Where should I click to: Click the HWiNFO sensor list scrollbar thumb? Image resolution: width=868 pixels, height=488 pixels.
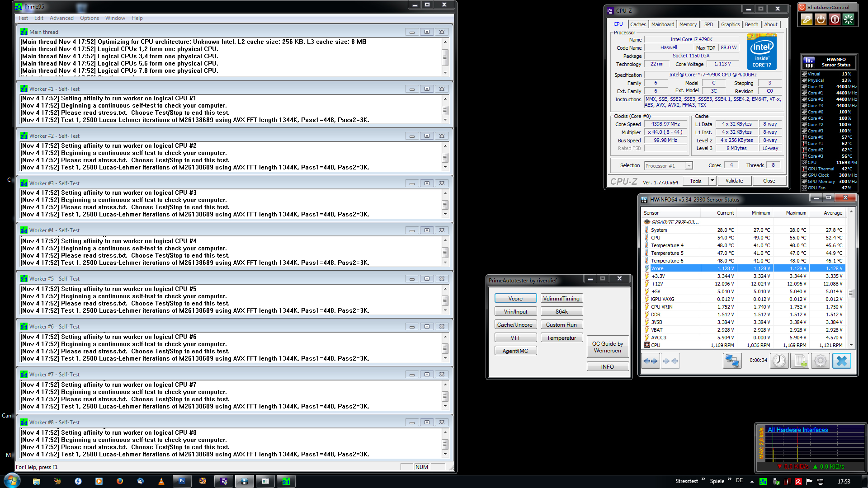coord(851,293)
